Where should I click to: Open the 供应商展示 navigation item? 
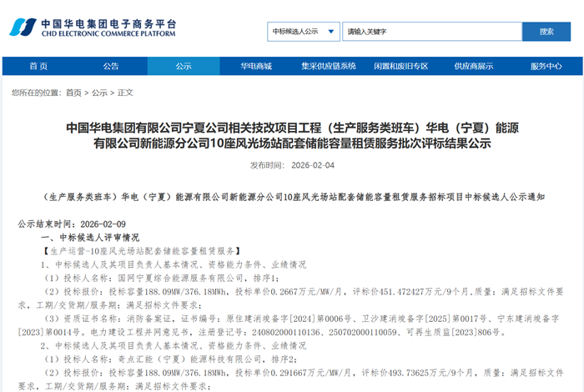(473, 66)
